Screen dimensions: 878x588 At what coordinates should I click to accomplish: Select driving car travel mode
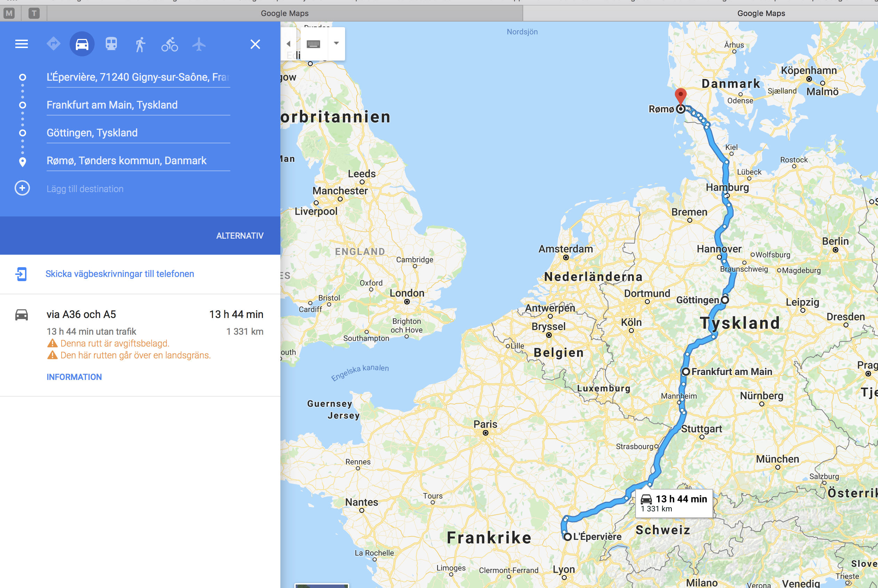82,44
